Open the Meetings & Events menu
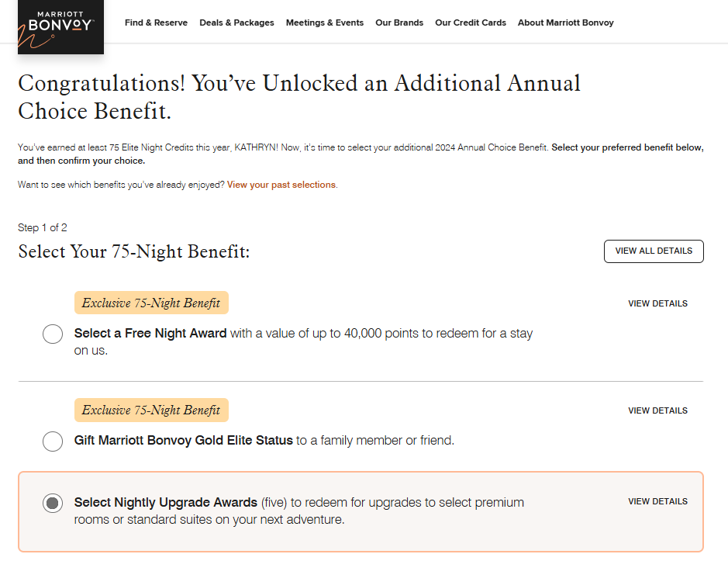 tap(324, 23)
